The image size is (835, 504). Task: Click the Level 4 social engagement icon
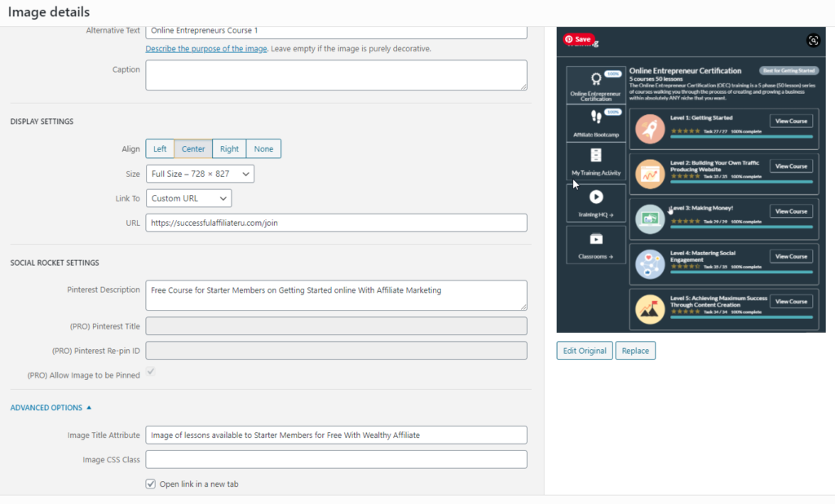coord(650,264)
